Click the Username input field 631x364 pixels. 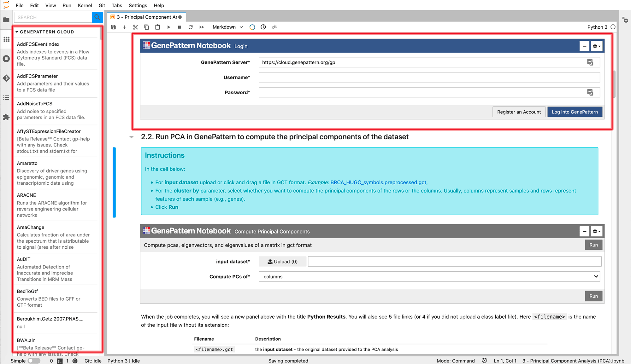[x=428, y=77]
